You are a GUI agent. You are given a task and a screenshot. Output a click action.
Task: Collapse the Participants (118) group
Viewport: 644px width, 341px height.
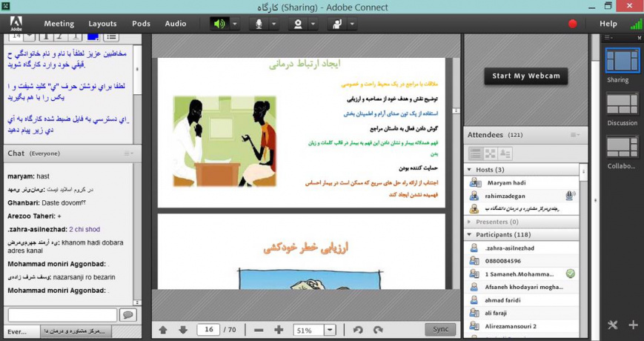click(469, 234)
